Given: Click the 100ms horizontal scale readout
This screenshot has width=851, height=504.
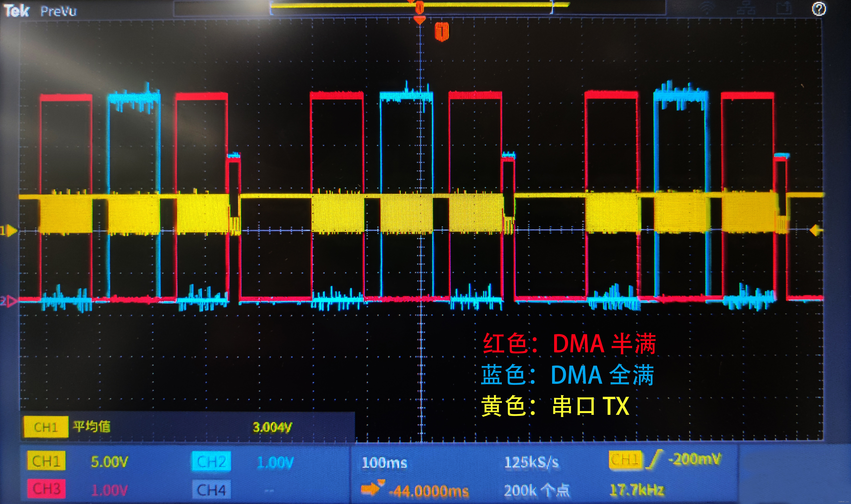Looking at the screenshot, I should click(x=384, y=463).
